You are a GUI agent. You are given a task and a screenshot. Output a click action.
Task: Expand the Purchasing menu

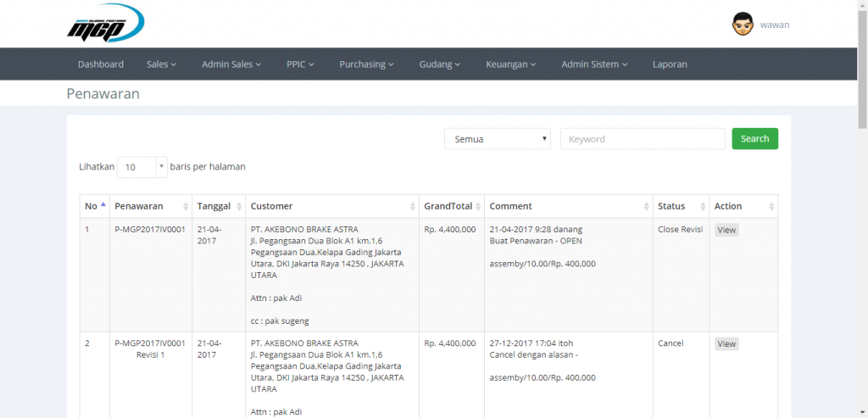[366, 64]
